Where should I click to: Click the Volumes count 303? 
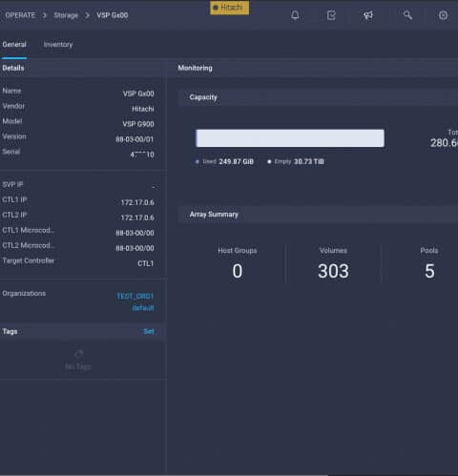333,271
